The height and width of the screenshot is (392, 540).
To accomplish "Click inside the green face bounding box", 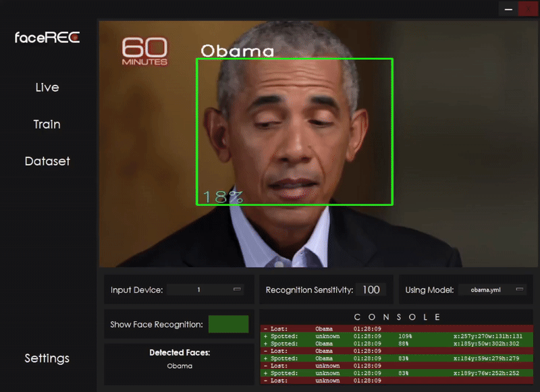I will (x=294, y=132).
